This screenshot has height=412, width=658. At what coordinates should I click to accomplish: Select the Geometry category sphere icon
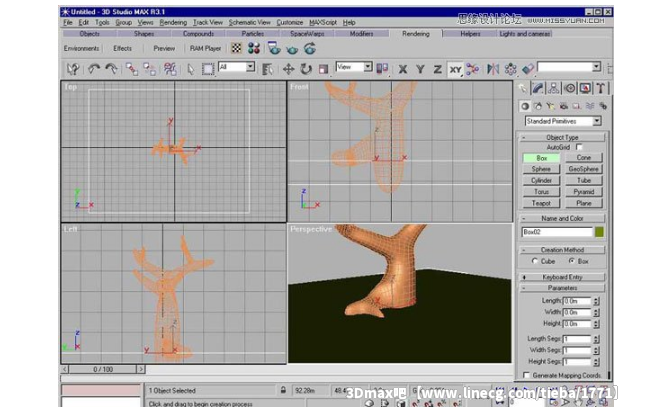525,106
